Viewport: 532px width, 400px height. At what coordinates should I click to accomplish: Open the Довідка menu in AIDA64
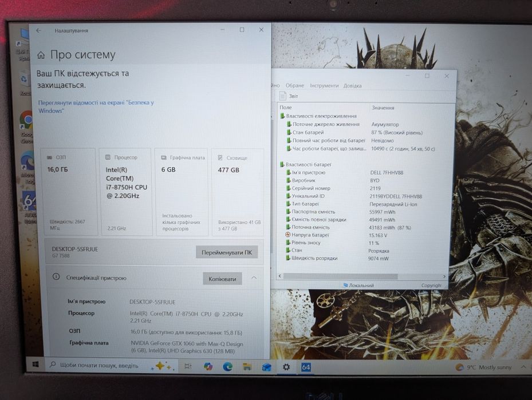click(x=352, y=86)
